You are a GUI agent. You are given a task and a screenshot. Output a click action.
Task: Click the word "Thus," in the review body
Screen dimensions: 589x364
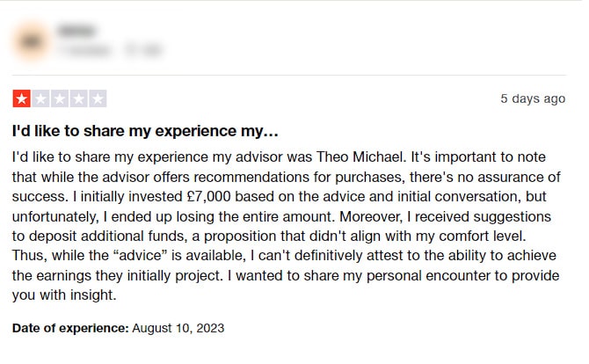click(30, 256)
